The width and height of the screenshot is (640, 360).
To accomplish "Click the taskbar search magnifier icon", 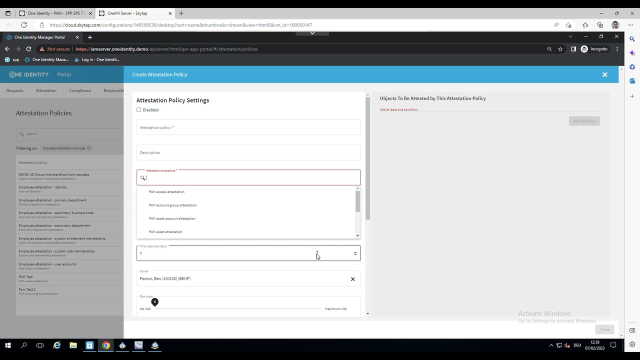I will click(x=24, y=345).
